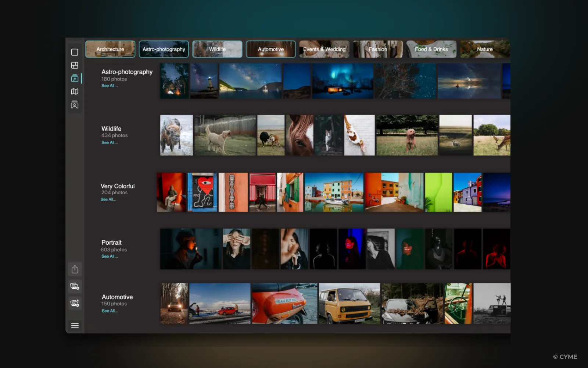The width and height of the screenshot is (588, 368).
Task: Click the photos icon with sparkle
Action: 75,303
